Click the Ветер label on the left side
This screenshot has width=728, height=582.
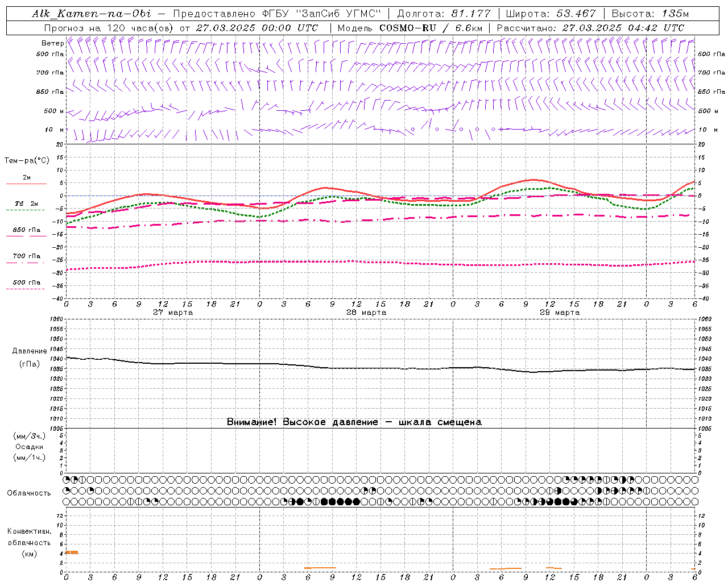tap(53, 43)
